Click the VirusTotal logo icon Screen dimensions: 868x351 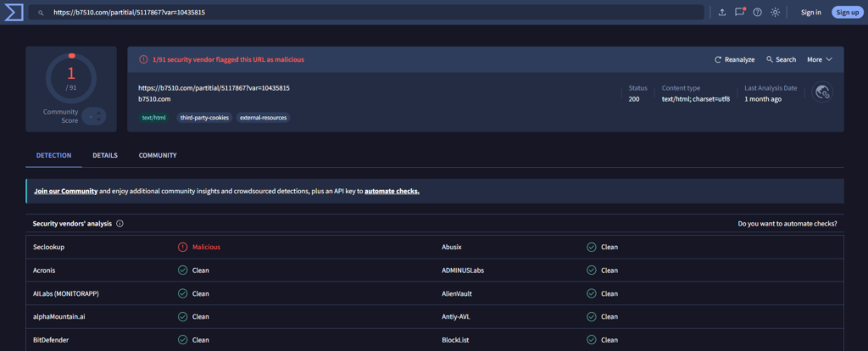tap(14, 12)
